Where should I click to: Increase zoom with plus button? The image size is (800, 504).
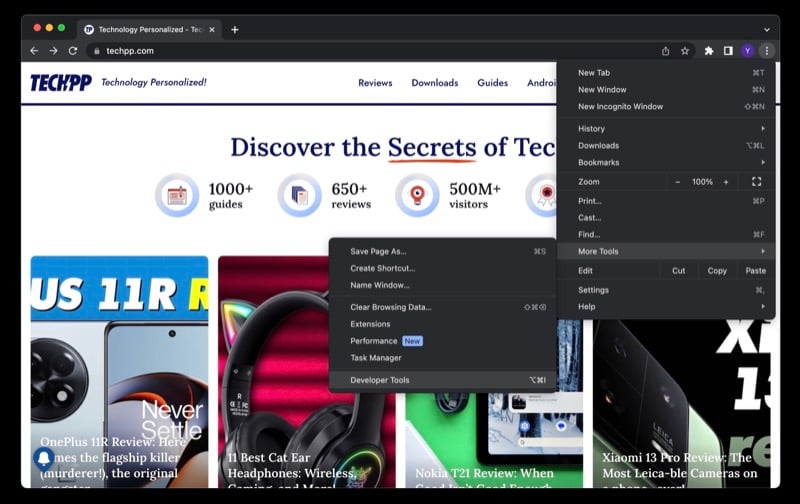click(726, 182)
